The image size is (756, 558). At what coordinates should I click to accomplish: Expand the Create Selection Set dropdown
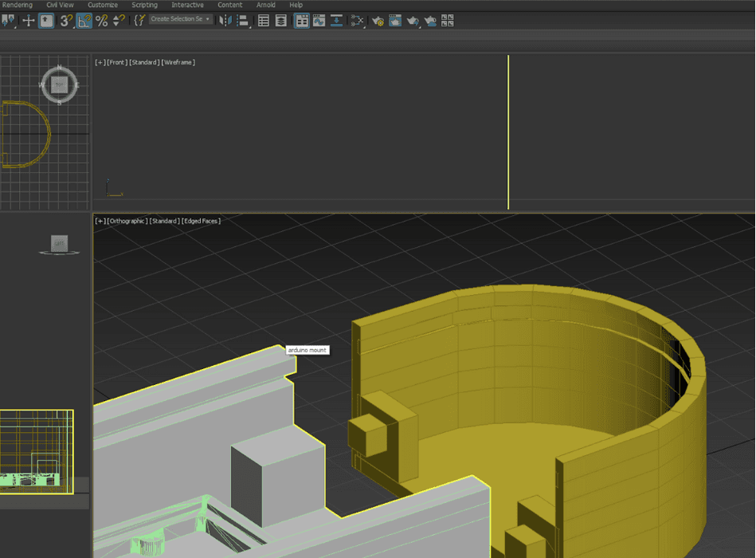(207, 19)
